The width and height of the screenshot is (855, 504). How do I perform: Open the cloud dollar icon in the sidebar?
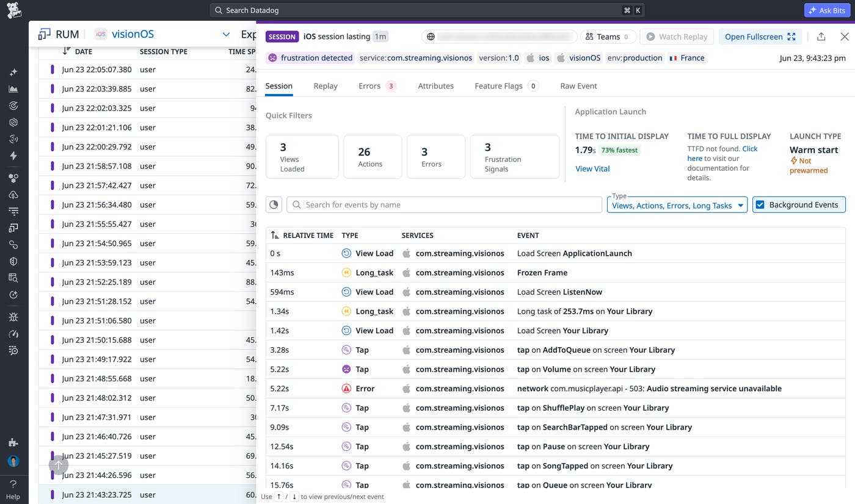[x=13, y=195]
